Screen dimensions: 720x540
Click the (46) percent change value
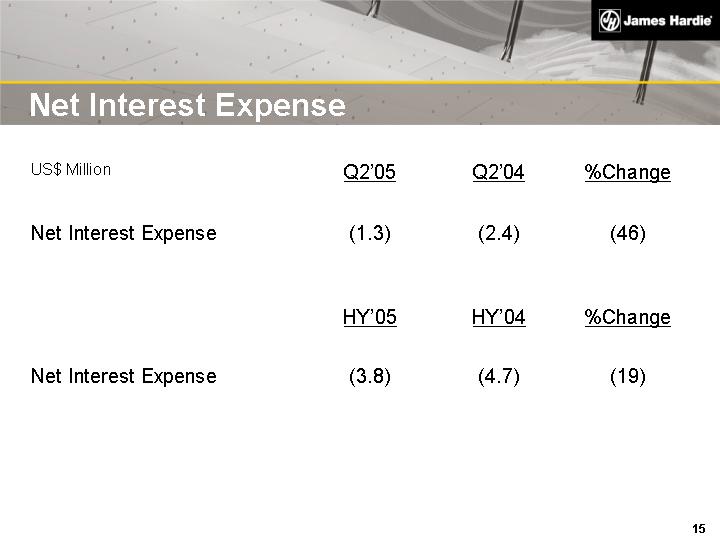pyautogui.click(x=627, y=234)
